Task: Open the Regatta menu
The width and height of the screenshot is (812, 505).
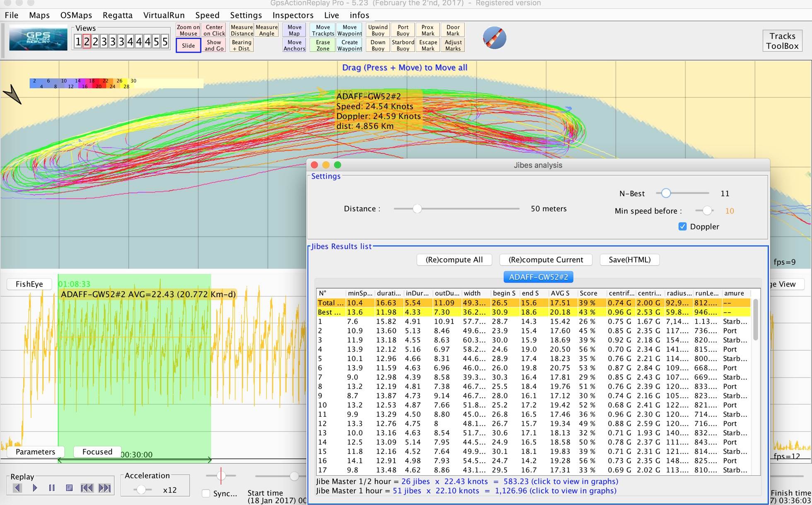Action: [117, 15]
